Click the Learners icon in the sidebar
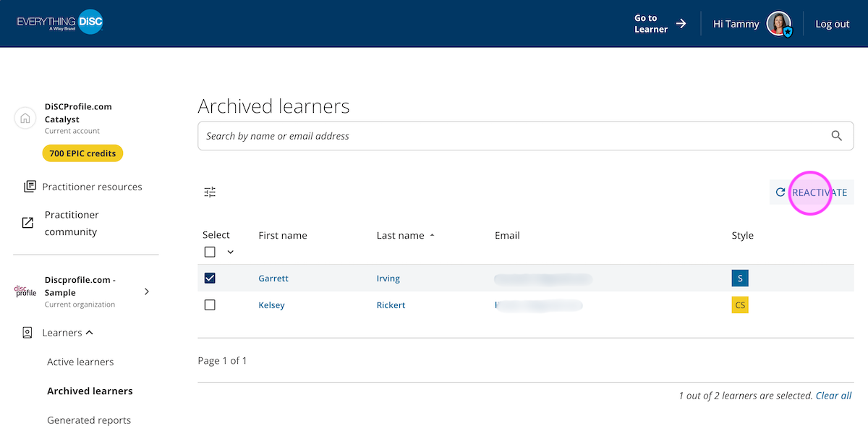 click(27, 333)
